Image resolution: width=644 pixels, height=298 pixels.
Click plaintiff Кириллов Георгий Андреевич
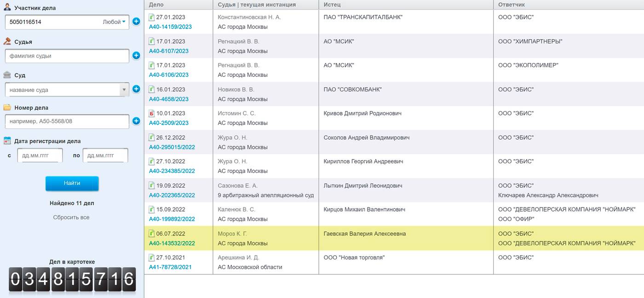(x=363, y=161)
